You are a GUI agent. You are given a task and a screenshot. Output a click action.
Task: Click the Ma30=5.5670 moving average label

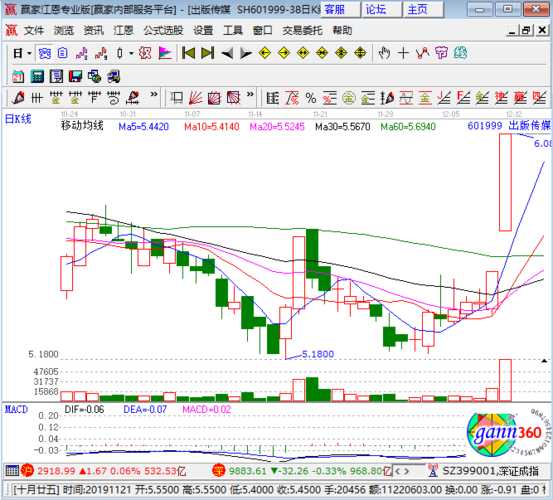pyautogui.click(x=342, y=127)
